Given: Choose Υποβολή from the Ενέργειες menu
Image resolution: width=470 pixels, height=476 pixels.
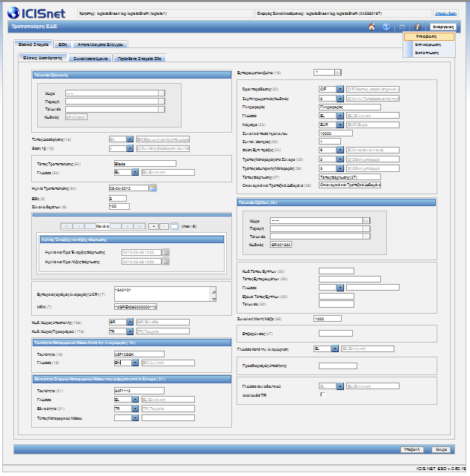Looking at the screenshot, I should click(429, 36).
